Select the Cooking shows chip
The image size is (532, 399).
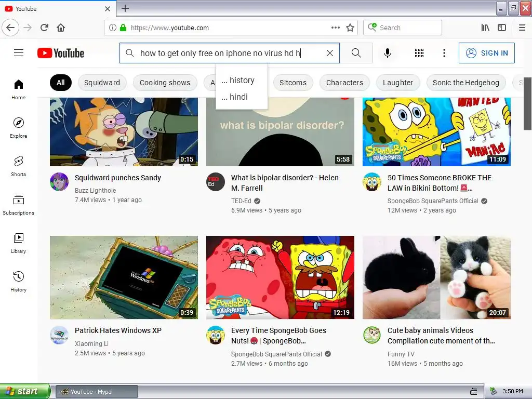pos(165,83)
